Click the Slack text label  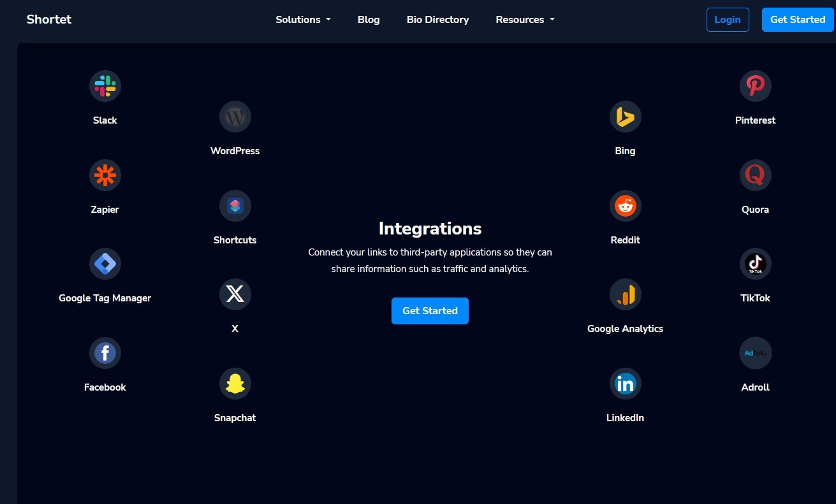pos(105,120)
